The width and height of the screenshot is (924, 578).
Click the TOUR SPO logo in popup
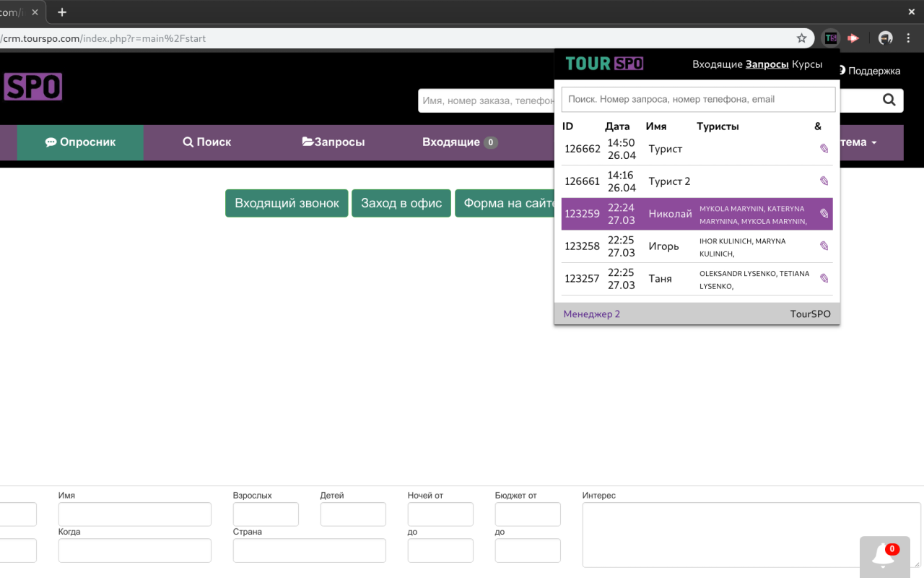(x=604, y=64)
